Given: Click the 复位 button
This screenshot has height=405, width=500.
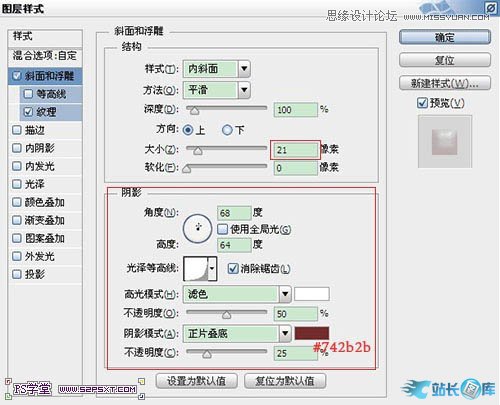Looking at the screenshot, I should click(x=445, y=60).
